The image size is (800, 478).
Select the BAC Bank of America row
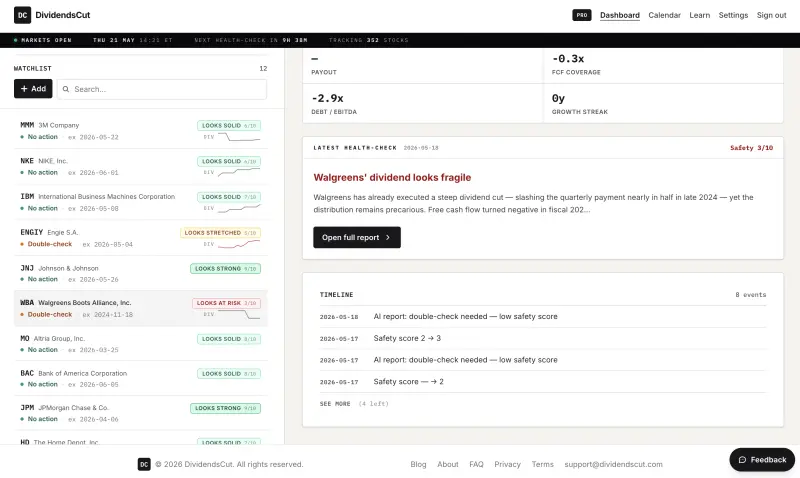click(x=141, y=379)
